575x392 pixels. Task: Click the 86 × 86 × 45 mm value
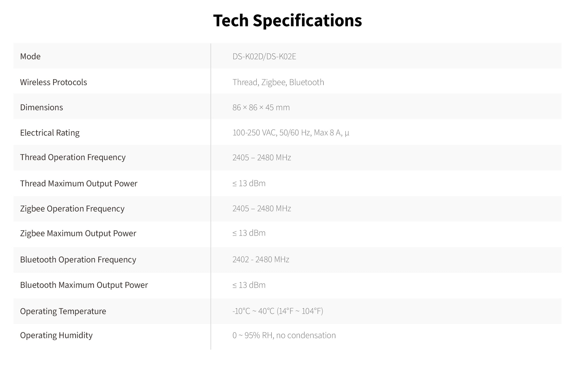point(261,107)
